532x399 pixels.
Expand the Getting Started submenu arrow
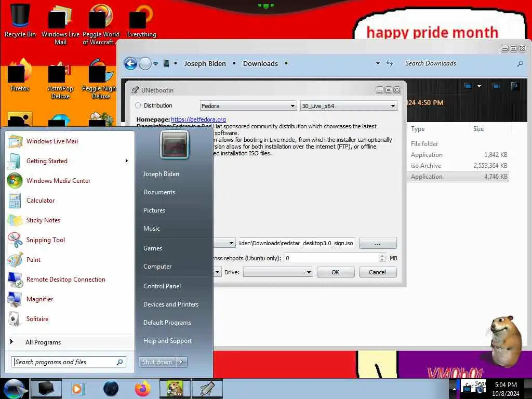(127, 161)
